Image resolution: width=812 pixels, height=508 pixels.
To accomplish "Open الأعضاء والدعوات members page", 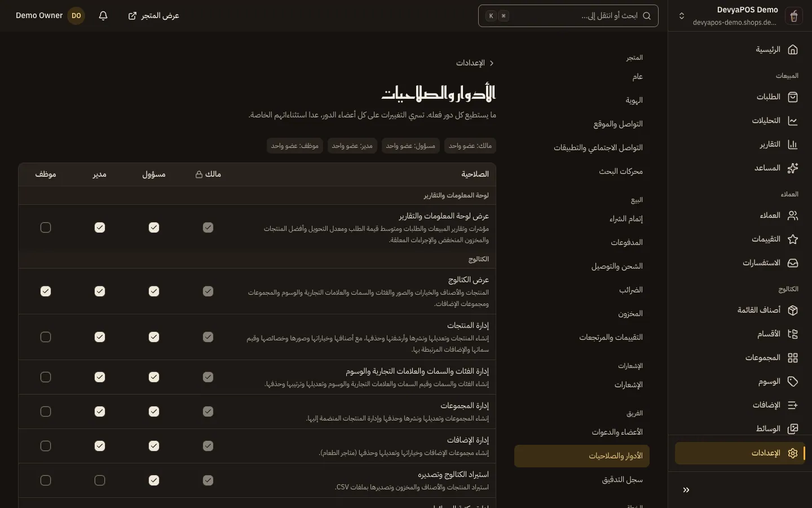I will click(x=582, y=432).
